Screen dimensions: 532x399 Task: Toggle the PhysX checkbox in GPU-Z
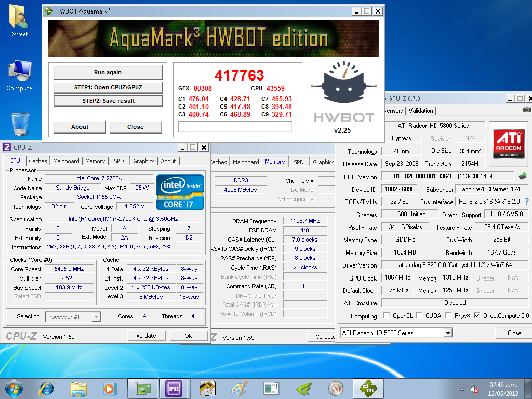(448, 315)
